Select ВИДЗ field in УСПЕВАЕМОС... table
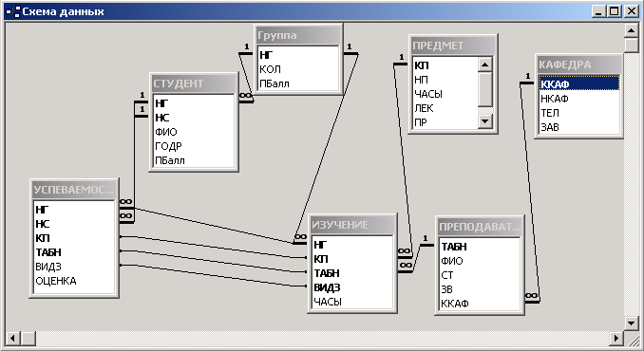644x351 pixels. click(x=74, y=267)
